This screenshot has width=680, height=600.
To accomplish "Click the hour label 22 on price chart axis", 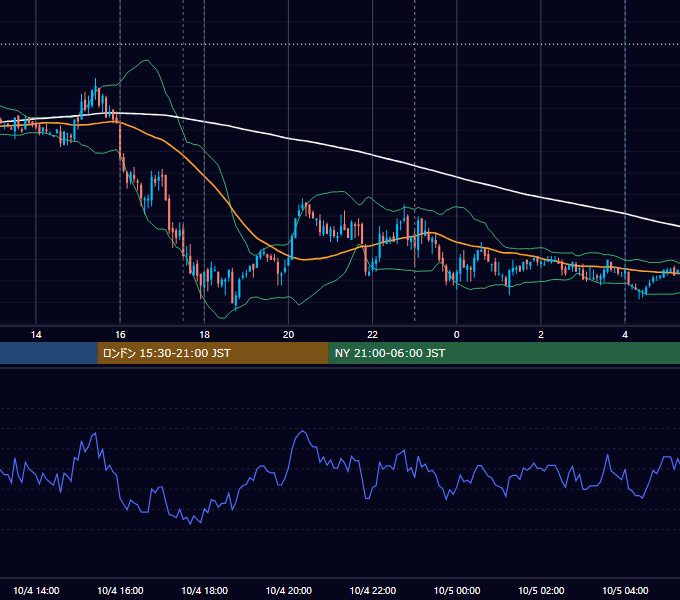I will (373, 335).
